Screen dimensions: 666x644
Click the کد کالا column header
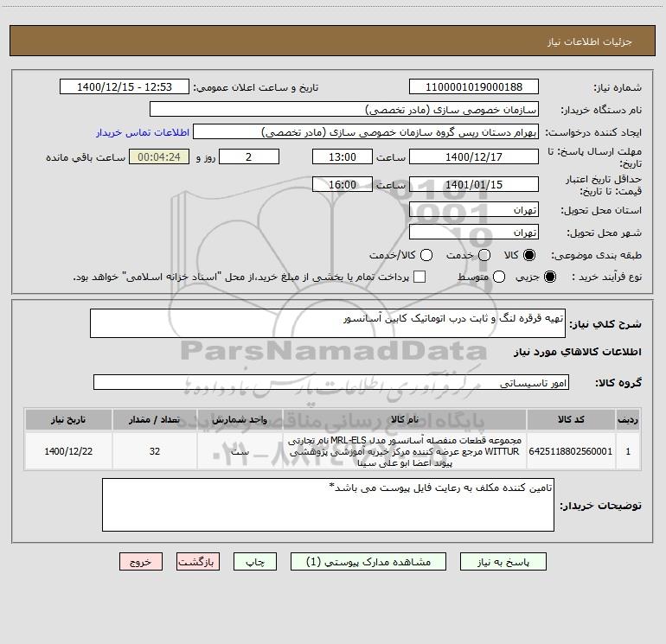pos(571,419)
